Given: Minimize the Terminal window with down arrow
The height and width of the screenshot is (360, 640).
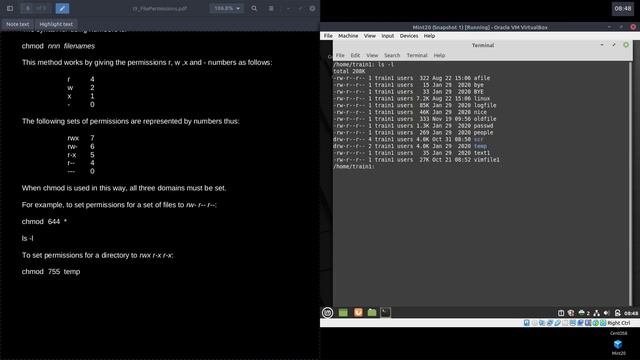Looking at the screenshot, I should point(602,45).
